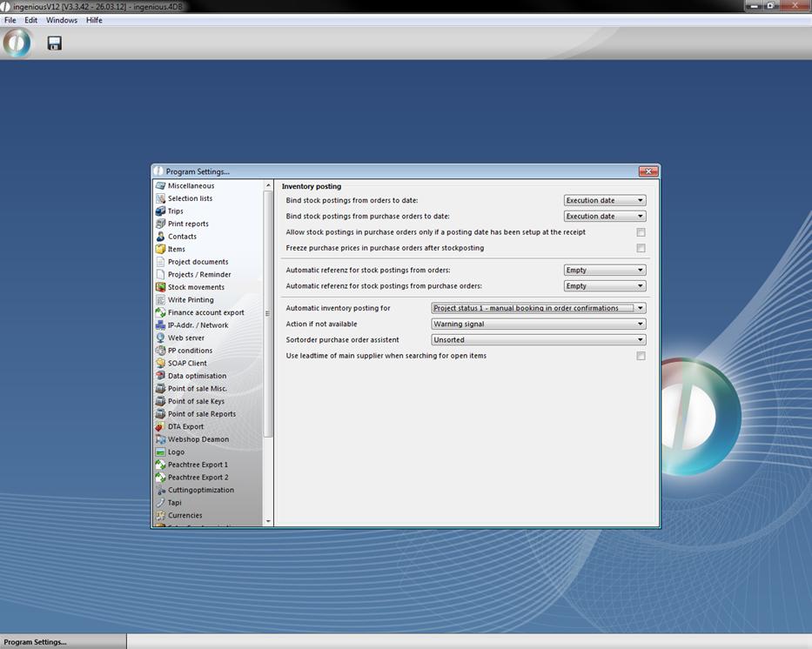Select the Trips truck icon in sidebar
Viewport: 812px width, 649px height.
[x=160, y=211]
